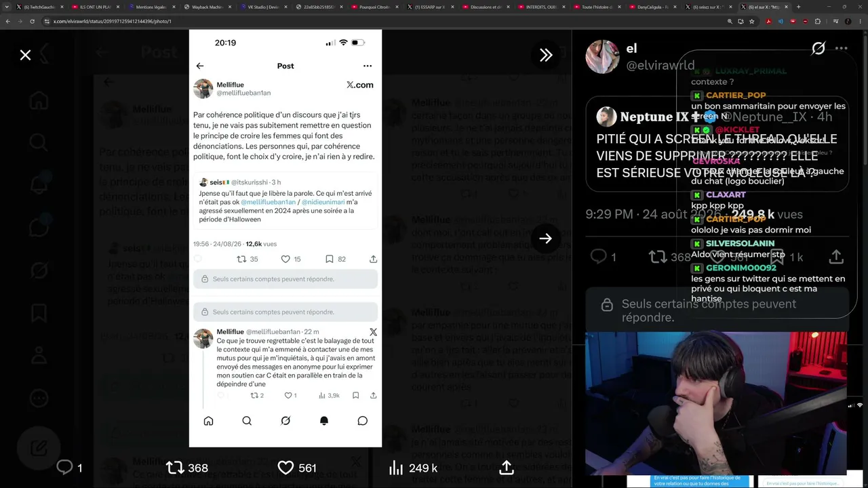Click the browser back button
The height and width of the screenshot is (488, 868).
point(7,21)
